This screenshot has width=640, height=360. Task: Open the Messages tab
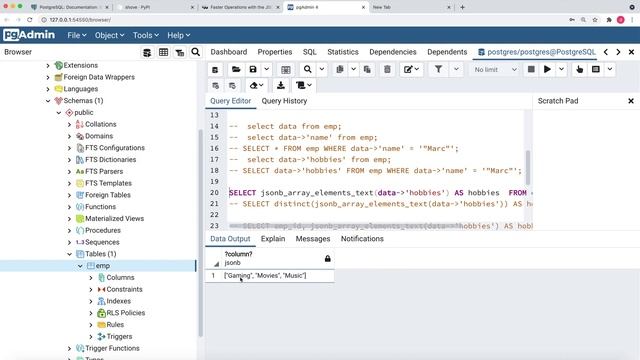pos(313,239)
